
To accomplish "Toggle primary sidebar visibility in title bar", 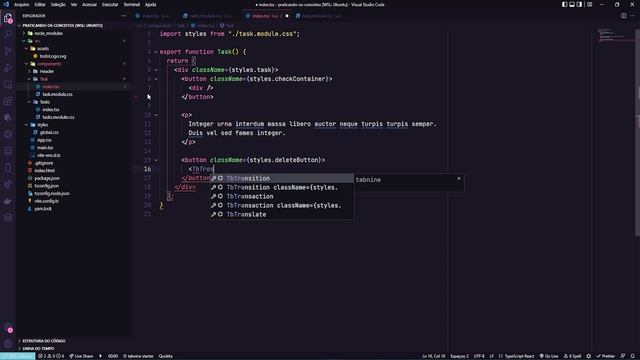I will pyautogui.click(x=564, y=4).
